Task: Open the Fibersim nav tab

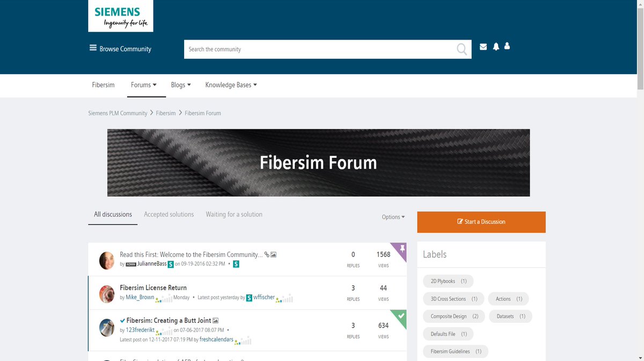Action: coord(103,85)
